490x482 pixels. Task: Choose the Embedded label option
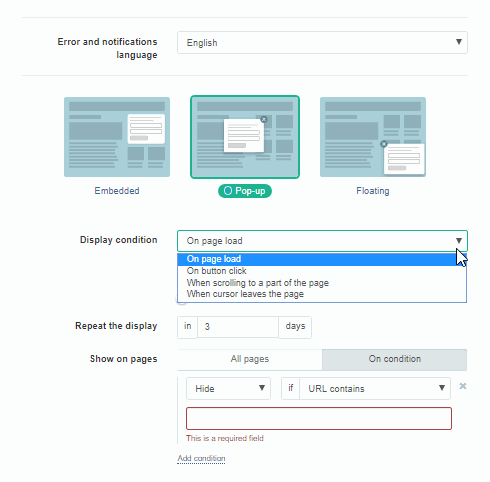[x=117, y=191]
